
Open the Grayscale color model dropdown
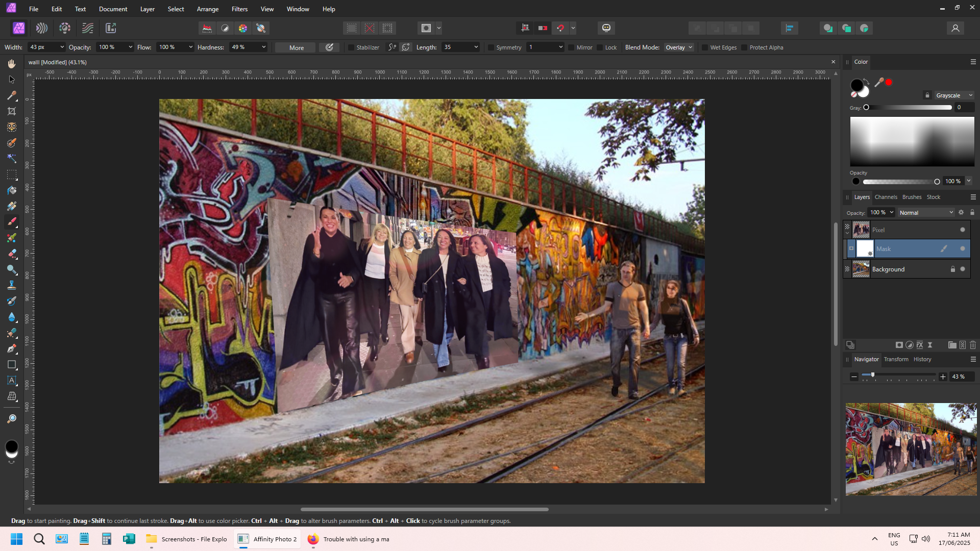(x=953, y=95)
